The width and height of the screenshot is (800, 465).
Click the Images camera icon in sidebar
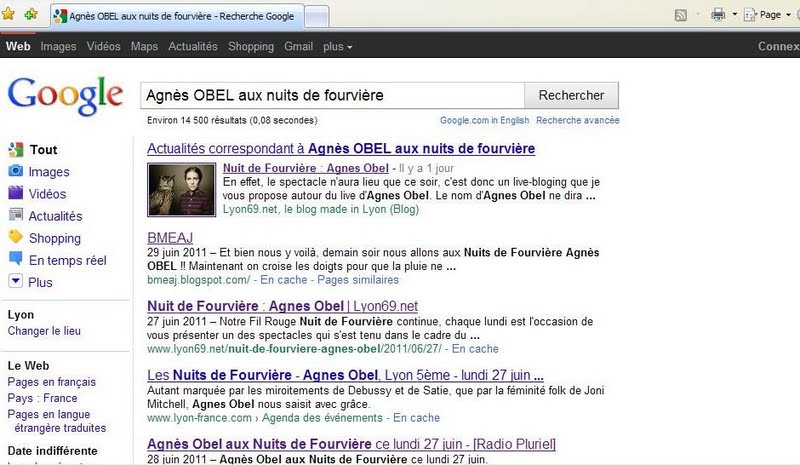coord(16,171)
